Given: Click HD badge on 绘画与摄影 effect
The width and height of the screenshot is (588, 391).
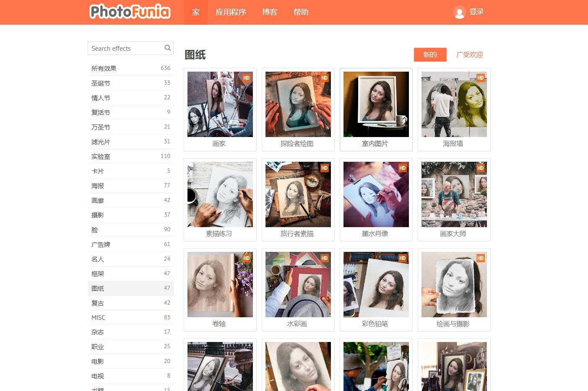Looking at the screenshot, I should tap(480, 258).
